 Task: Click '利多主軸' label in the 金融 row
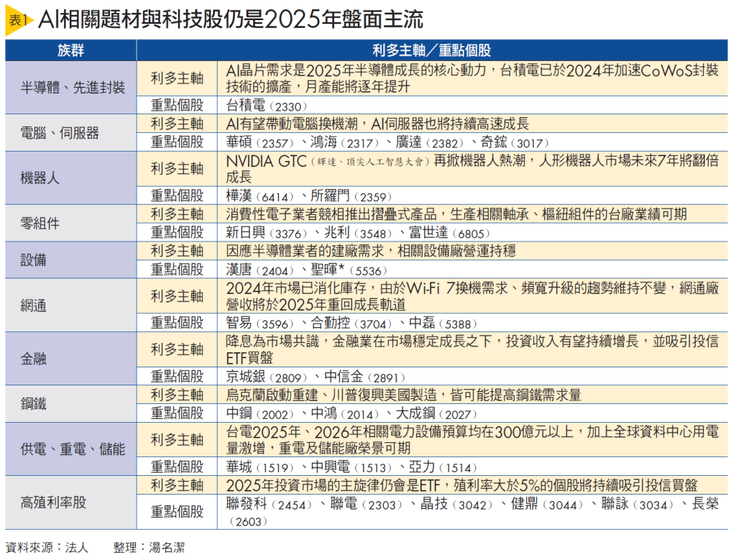point(177,349)
